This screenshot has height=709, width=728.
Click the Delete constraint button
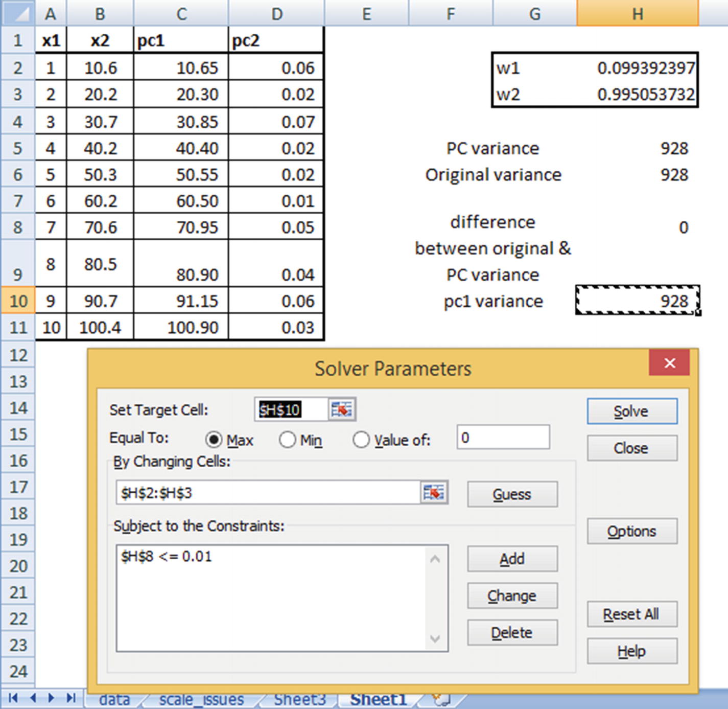(x=512, y=632)
